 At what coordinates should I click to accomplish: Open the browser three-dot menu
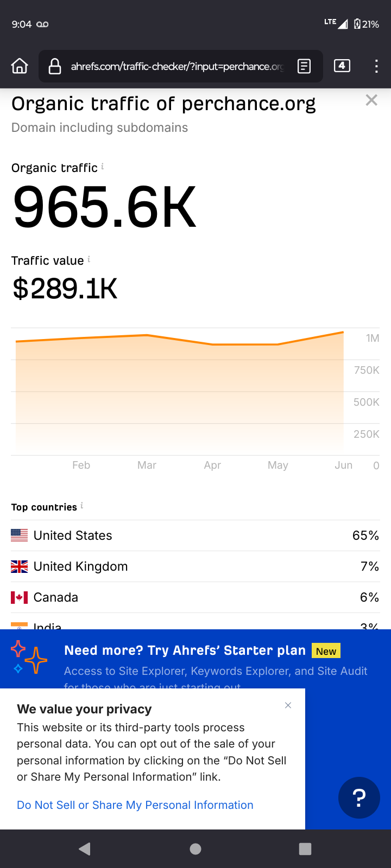point(376,66)
